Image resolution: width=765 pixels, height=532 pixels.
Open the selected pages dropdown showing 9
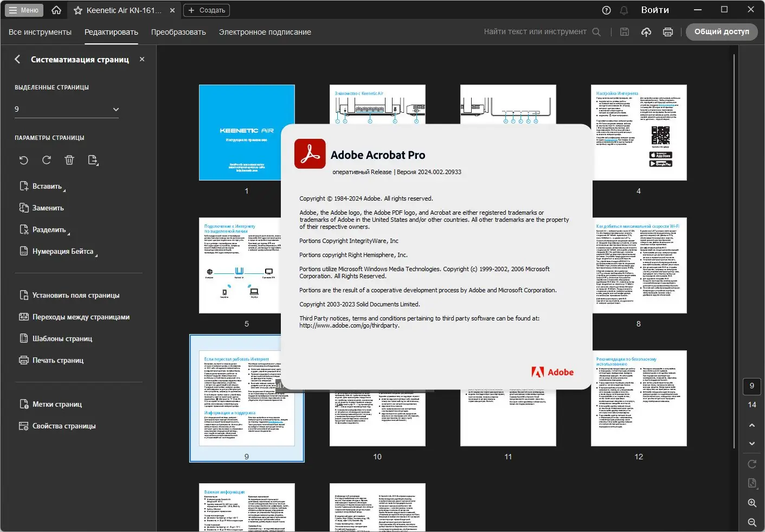click(67, 109)
